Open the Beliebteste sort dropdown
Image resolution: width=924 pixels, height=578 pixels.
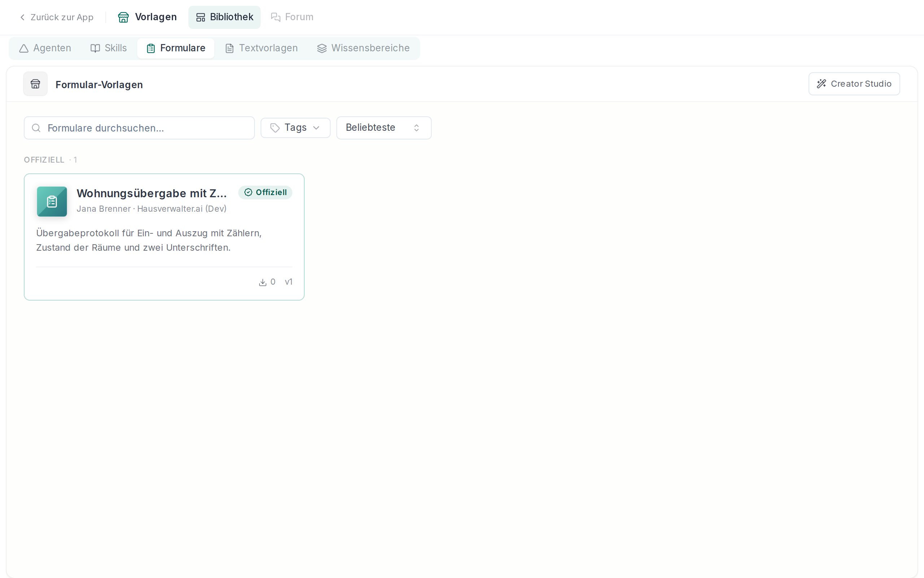point(384,128)
